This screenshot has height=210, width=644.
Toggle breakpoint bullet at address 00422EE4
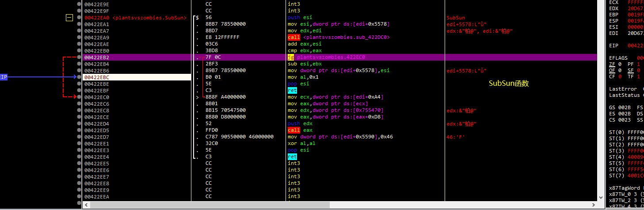79,157
